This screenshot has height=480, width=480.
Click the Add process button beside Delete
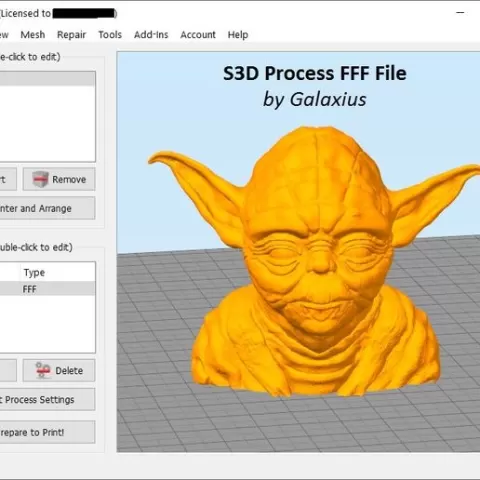pyautogui.click(x=8, y=370)
